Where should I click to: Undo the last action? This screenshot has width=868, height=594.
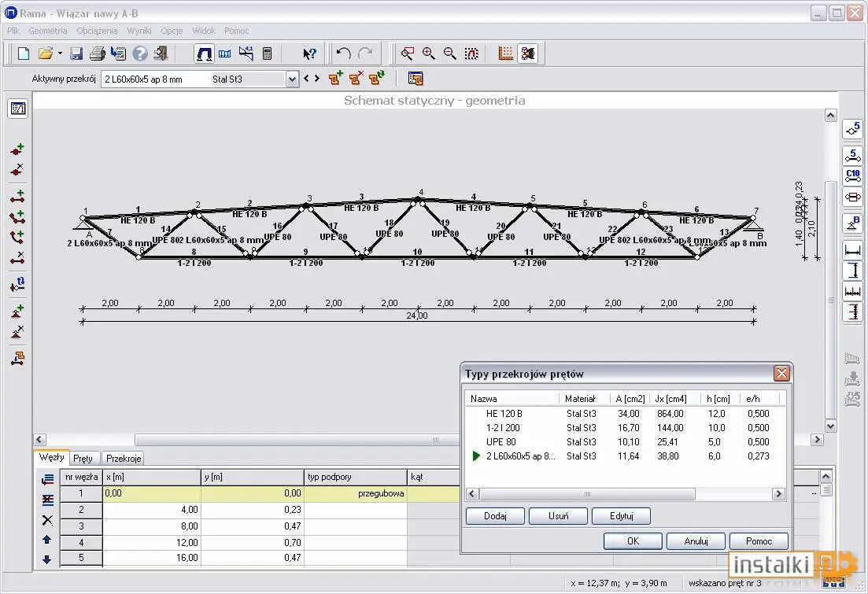344,53
